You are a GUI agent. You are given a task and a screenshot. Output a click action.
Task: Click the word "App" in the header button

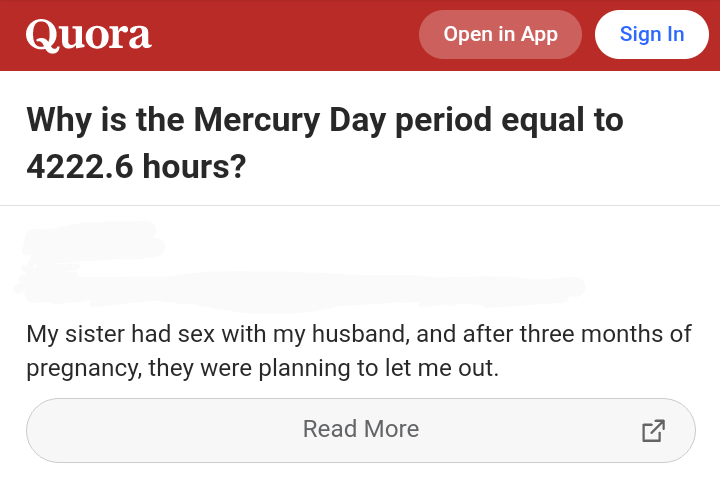tap(540, 35)
